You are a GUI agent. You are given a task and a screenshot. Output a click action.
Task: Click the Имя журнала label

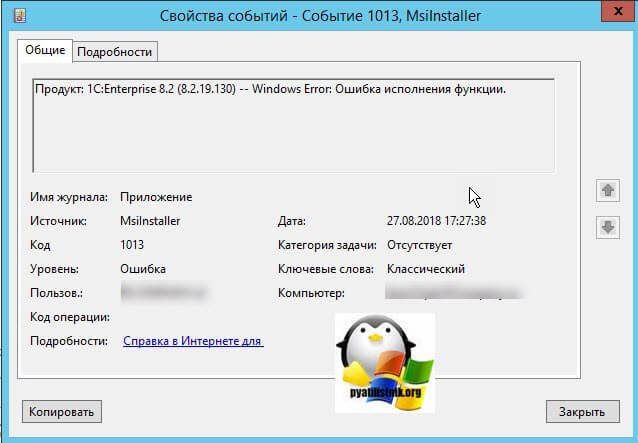(x=69, y=197)
